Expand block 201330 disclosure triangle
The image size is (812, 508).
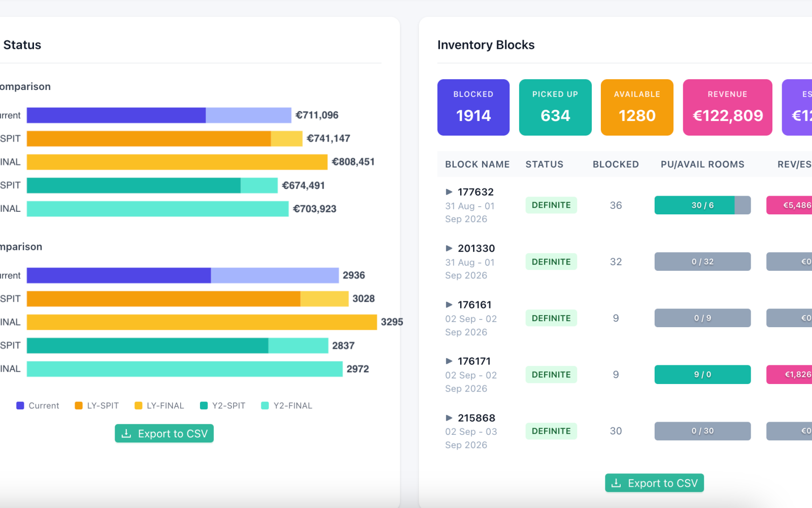pyautogui.click(x=449, y=248)
